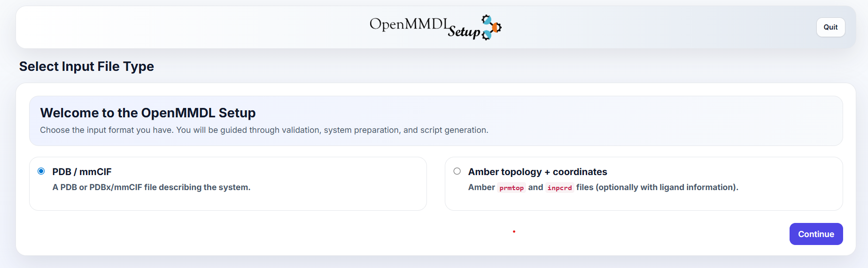
Task: Click the input format instructions sentence
Action: point(264,130)
